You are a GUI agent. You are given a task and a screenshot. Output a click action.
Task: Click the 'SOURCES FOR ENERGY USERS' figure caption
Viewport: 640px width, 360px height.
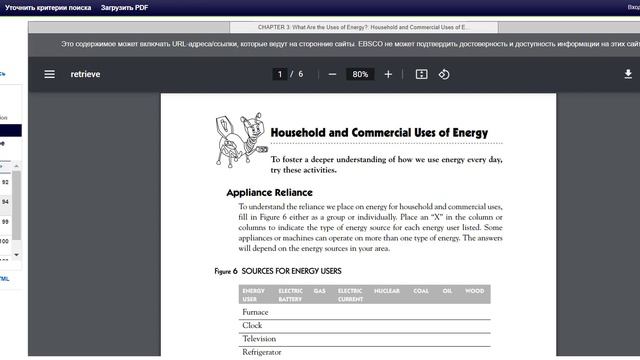291,271
